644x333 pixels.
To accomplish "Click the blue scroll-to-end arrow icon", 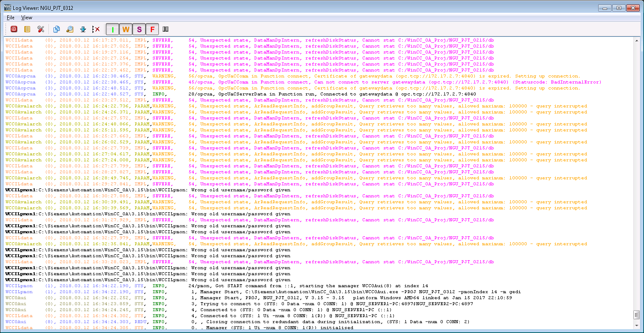I will [x=83, y=29].
